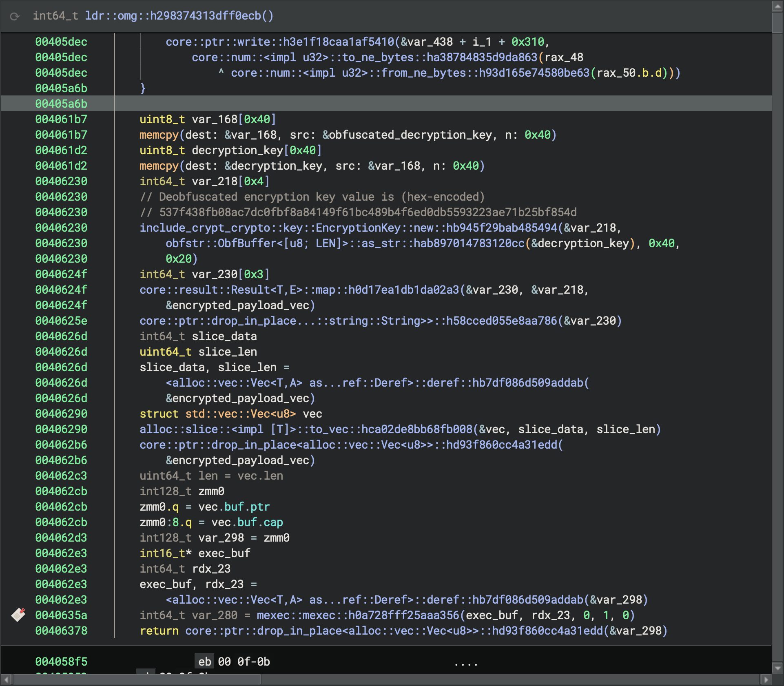784x686 pixels.
Task: Select the first memcpy call
Action: coord(159,135)
